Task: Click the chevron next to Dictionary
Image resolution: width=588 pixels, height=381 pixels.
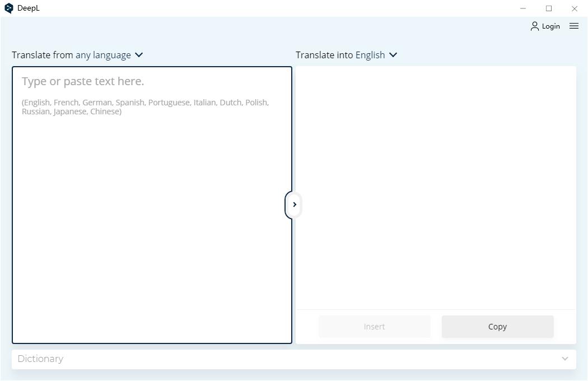Action: (564, 359)
